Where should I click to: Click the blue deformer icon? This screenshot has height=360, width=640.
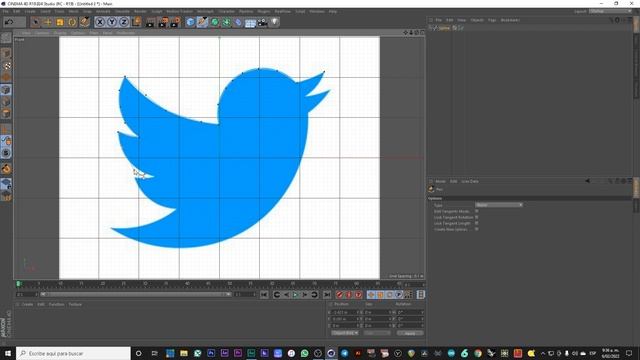click(238, 22)
